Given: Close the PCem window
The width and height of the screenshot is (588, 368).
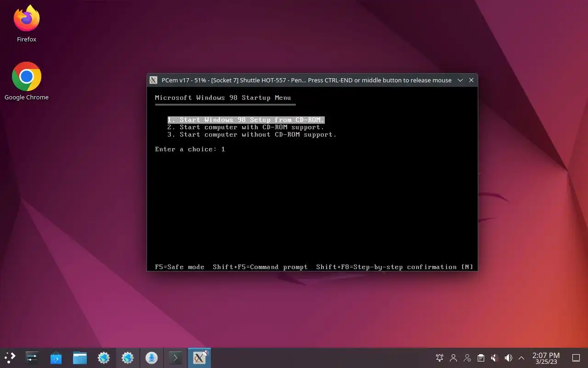Looking at the screenshot, I should pos(471,80).
